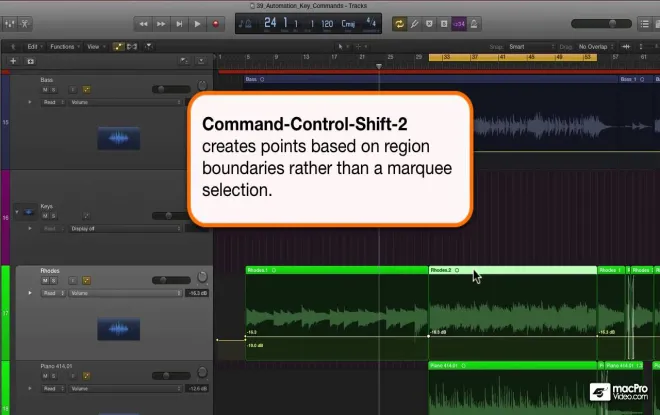Open Keys Display off parameter dropdown
The image size is (660, 415).
pos(125,229)
